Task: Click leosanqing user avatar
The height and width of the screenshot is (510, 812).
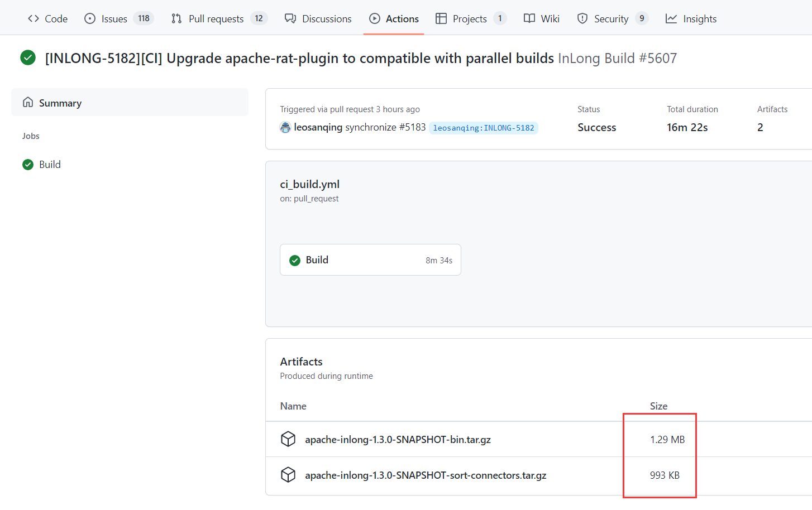Action: 285,127
